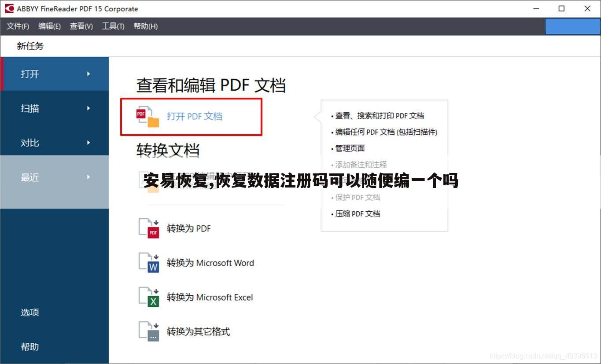Image resolution: width=601 pixels, height=364 pixels.
Task: Click the 管理页面 tooltip line
Action: [x=350, y=148]
